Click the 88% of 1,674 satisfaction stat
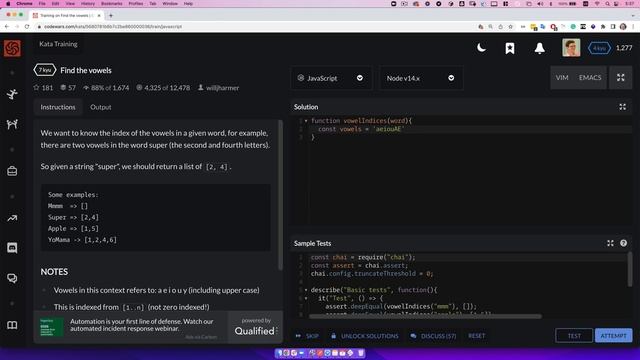Image resolution: width=640 pixels, height=360 pixels. 106,88
